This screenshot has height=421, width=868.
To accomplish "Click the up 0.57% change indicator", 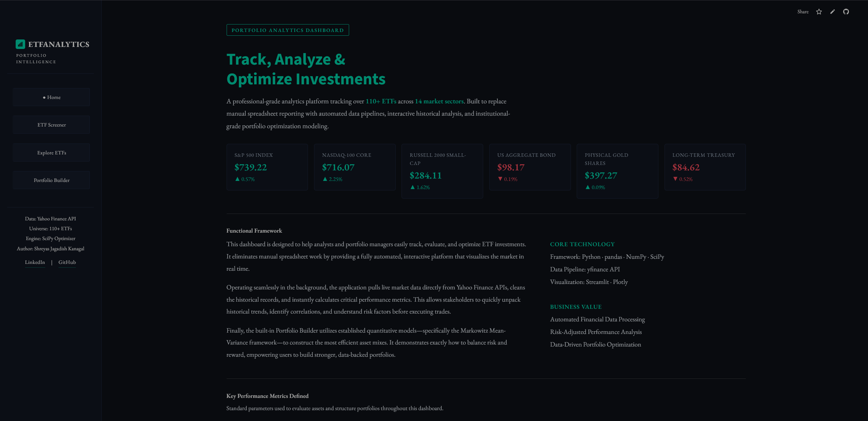I will tap(245, 179).
